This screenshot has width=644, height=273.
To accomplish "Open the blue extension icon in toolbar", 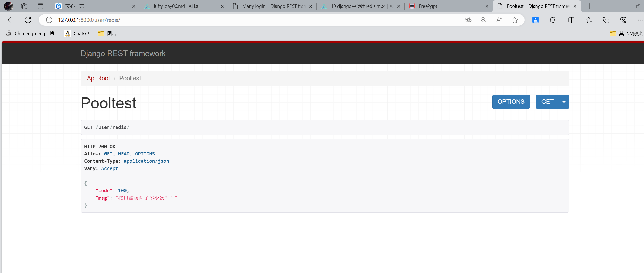I will pyautogui.click(x=535, y=20).
